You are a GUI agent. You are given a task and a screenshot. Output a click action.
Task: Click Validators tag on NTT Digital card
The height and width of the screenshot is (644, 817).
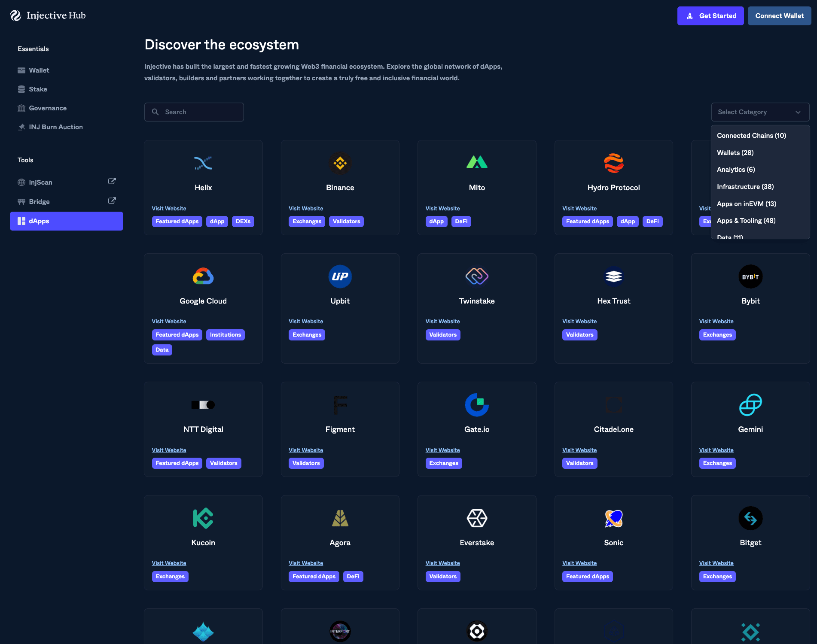pos(224,463)
